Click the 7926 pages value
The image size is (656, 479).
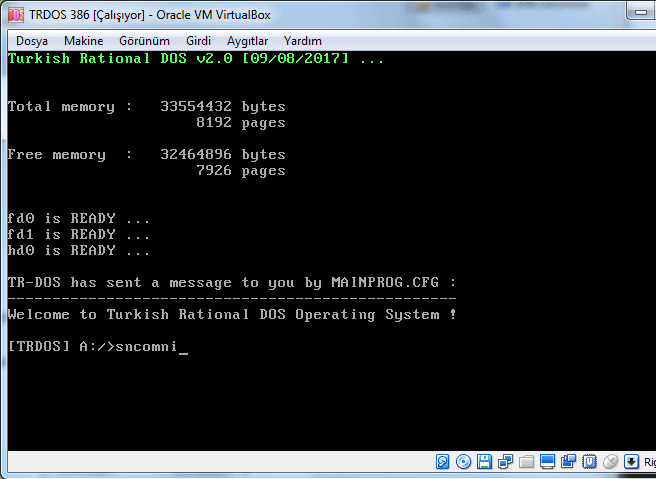[x=241, y=171]
